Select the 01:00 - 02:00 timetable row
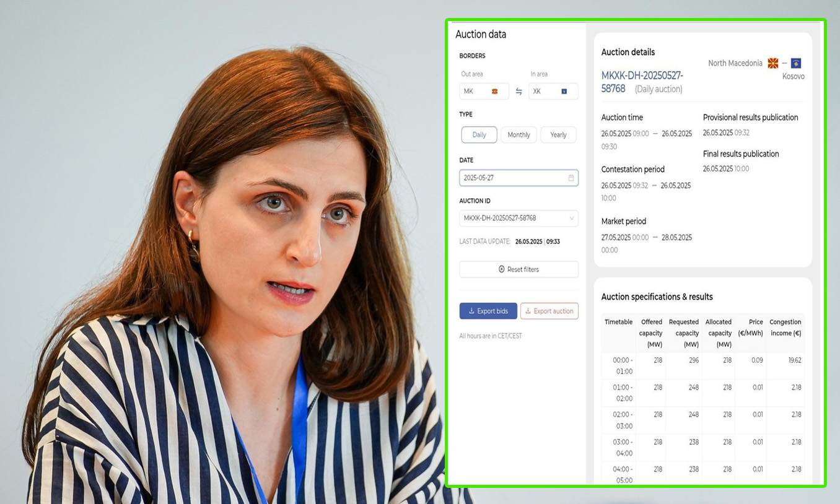The width and height of the screenshot is (840, 504). pos(703,393)
